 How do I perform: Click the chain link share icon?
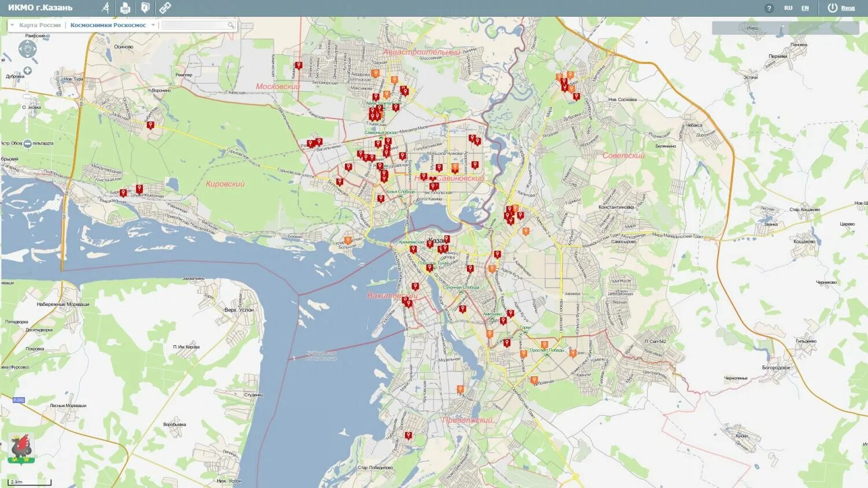pyautogui.click(x=165, y=8)
